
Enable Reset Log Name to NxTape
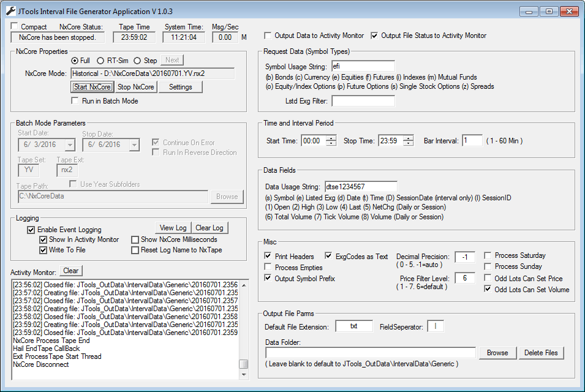point(135,250)
